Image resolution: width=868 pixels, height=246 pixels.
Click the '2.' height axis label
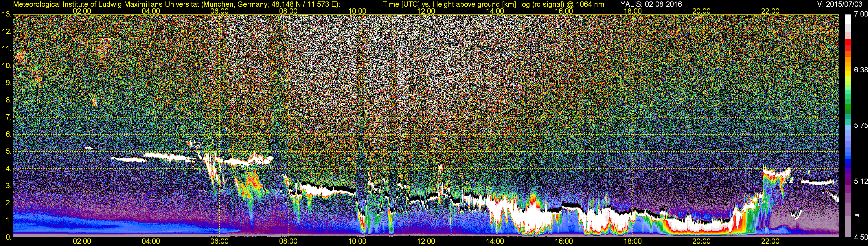pos(8,203)
